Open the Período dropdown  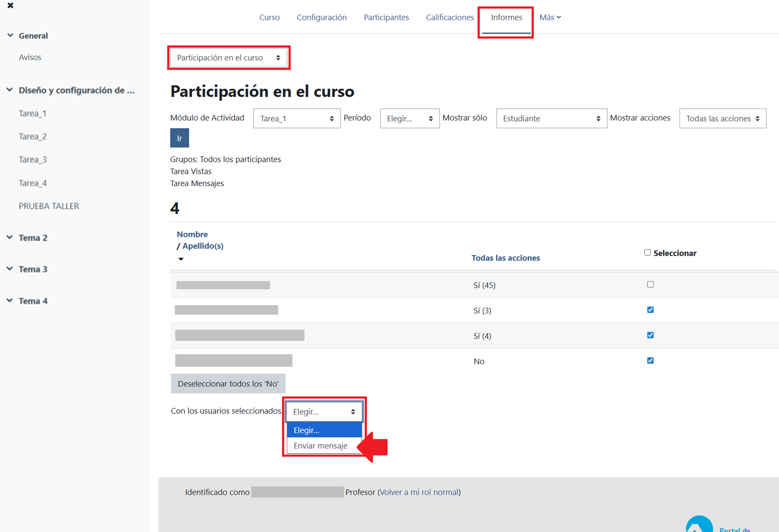click(410, 118)
